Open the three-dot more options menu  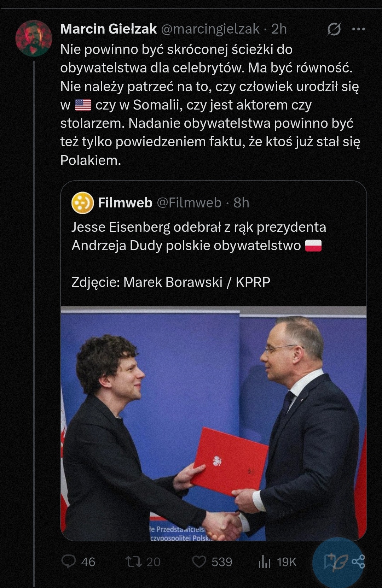[358, 29]
